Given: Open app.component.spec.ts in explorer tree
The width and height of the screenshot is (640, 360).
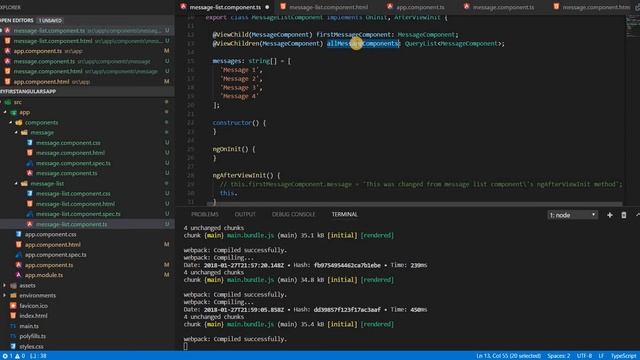Looking at the screenshot, I should tap(56, 255).
